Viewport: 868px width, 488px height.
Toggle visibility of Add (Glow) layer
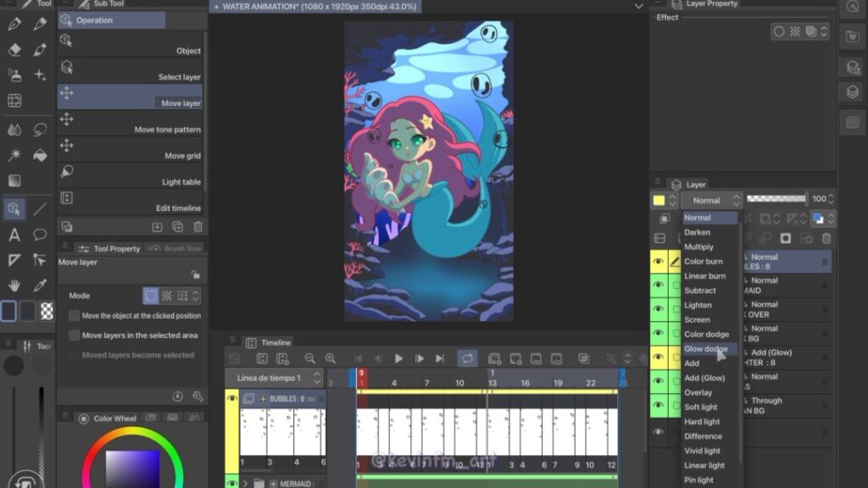click(x=658, y=357)
